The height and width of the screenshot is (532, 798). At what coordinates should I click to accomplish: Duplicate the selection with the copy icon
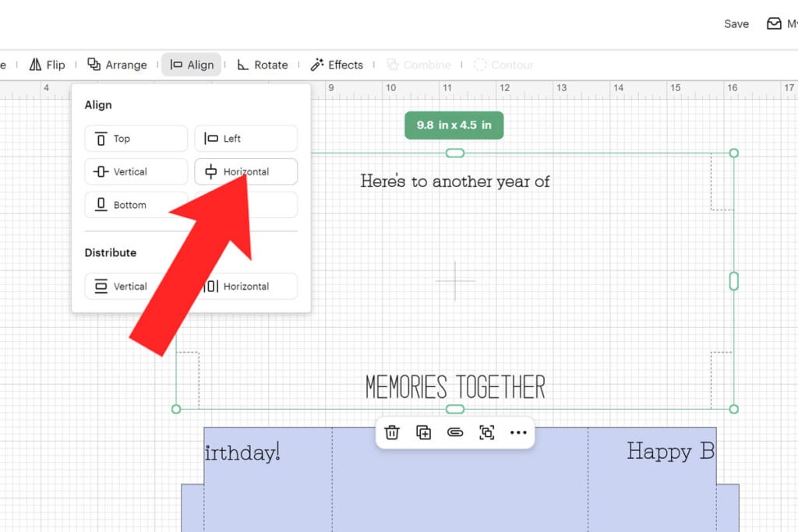(424, 432)
